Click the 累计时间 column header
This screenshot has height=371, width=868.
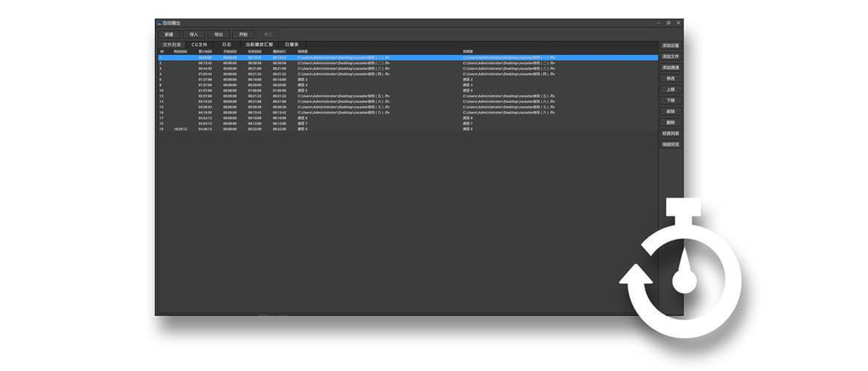[205, 51]
